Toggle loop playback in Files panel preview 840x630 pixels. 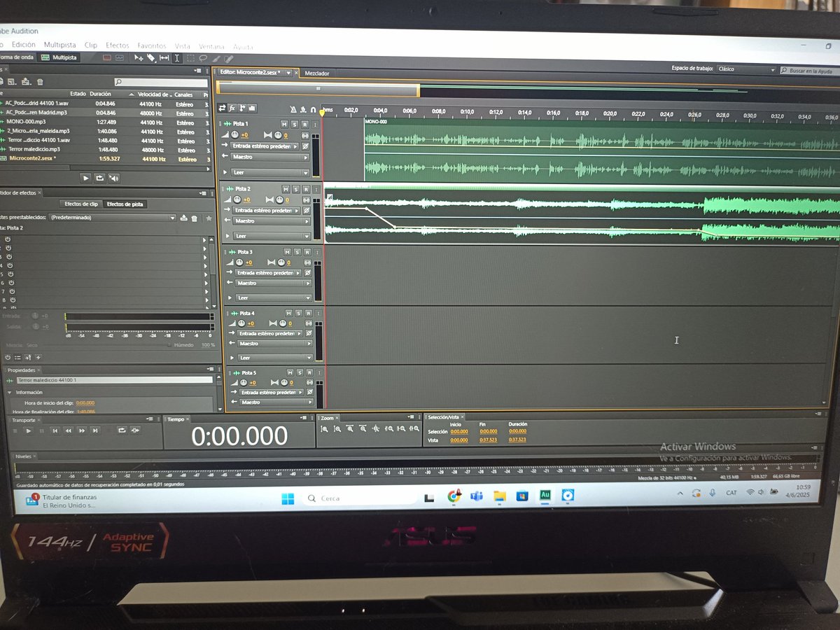pos(99,178)
